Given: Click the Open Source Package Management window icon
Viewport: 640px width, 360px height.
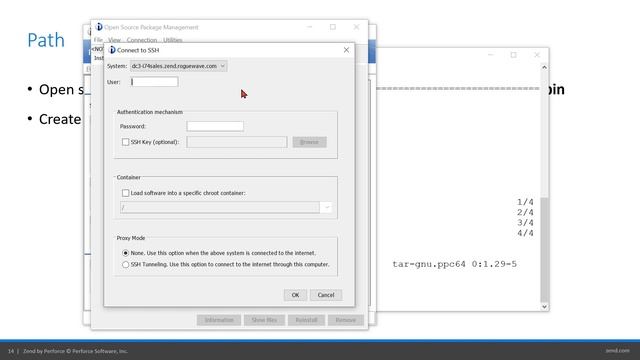Looking at the screenshot, I should click(x=99, y=27).
